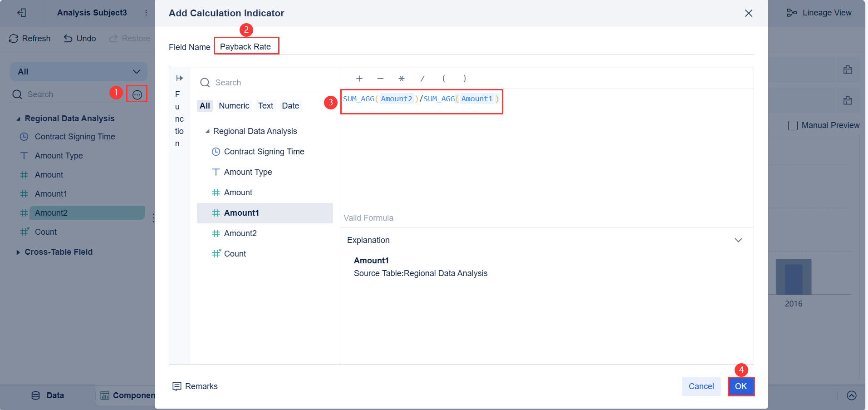Click the multiply operator icon
This screenshot has height=410, width=868.
click(x=402, y=79)
